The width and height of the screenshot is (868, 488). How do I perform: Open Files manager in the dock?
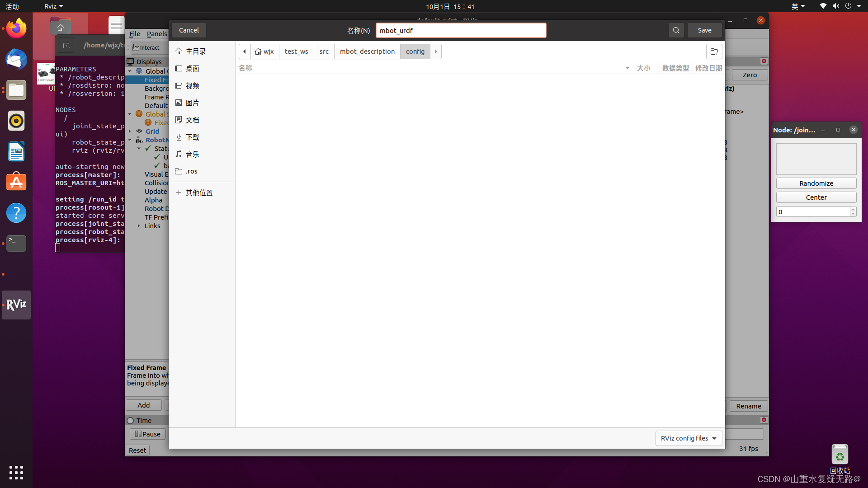coord(16,90)
